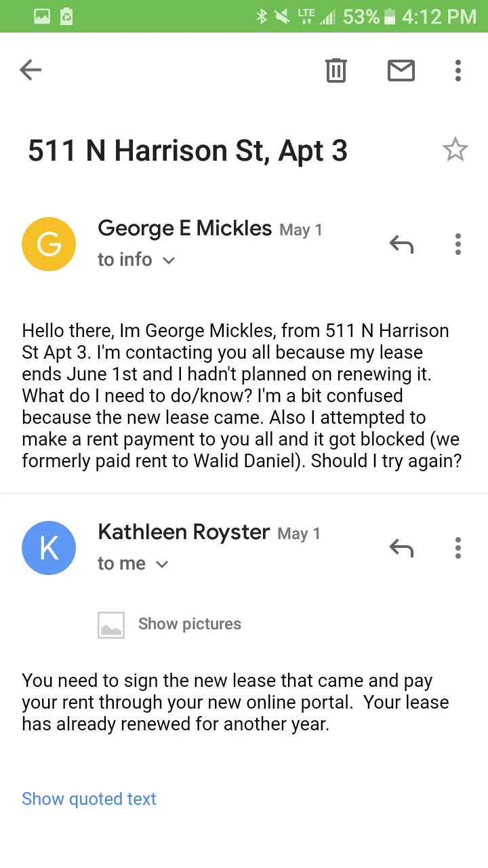The height and width of the screenshot is (868, 488).
Task: Open the top toolbar overflow menu
Action: click(458, 70)
